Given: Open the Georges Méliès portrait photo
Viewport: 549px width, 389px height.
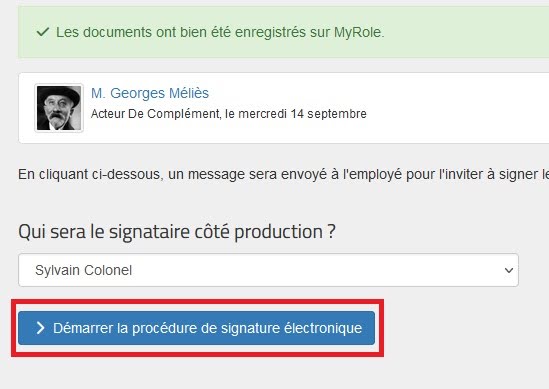Looking at the screenshot, I should (x=59, y=108).
